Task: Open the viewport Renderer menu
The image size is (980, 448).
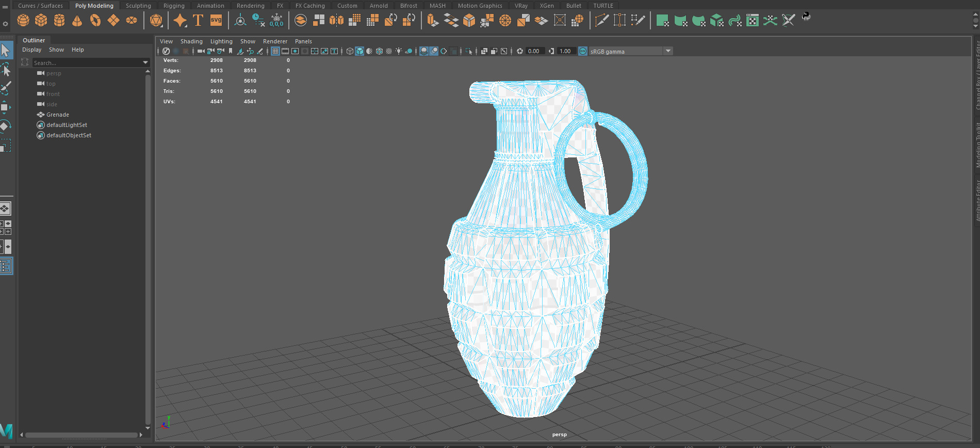Action: (x=275, y=41)
